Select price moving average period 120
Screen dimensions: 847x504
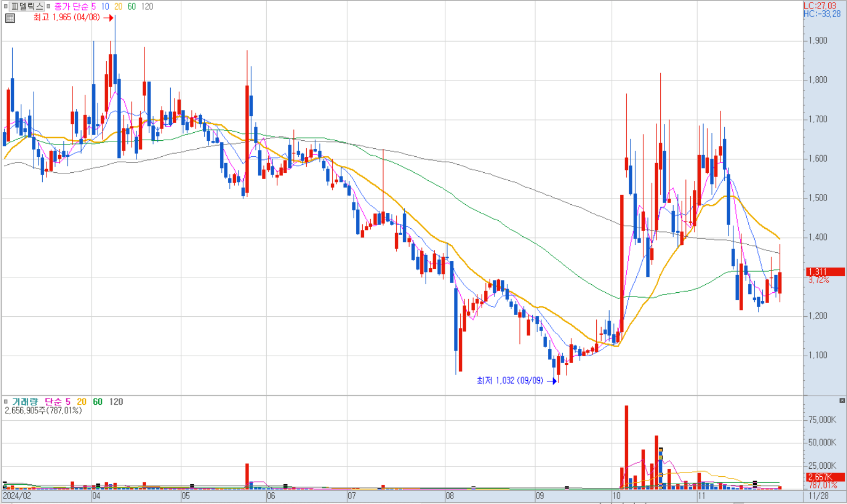[147, 6]
